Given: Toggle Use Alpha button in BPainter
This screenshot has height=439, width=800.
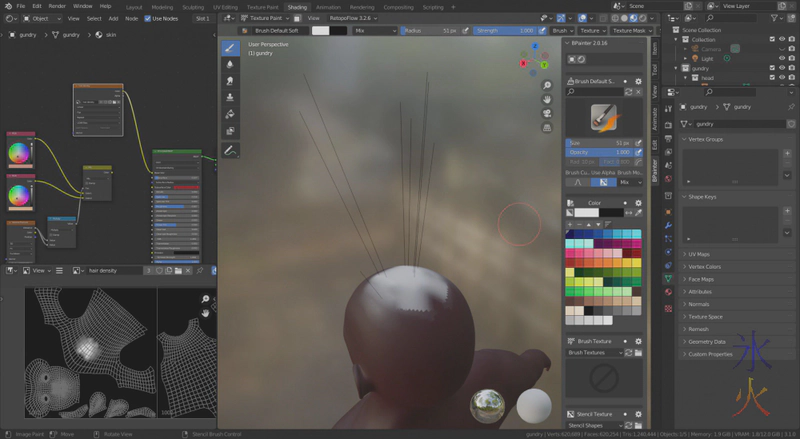Looking at the screenshot, I should point(603,182).
